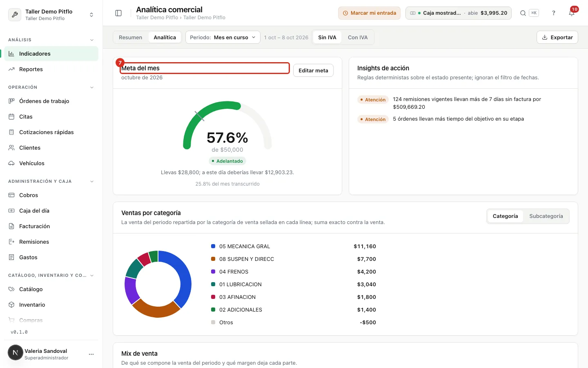Click the Facturación invoice icon
This screenshot has width=588, height=368.
point(11,226)
